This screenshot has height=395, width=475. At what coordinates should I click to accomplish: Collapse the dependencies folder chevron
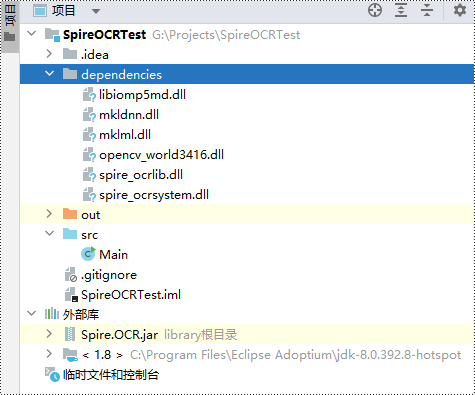pyautogui.click(x=49, y=73)
